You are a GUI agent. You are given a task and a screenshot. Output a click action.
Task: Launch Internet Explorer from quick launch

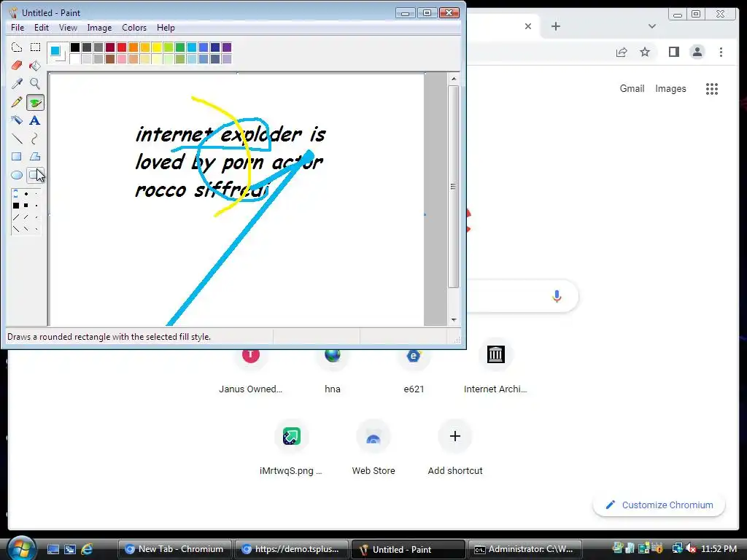point(87,549)
